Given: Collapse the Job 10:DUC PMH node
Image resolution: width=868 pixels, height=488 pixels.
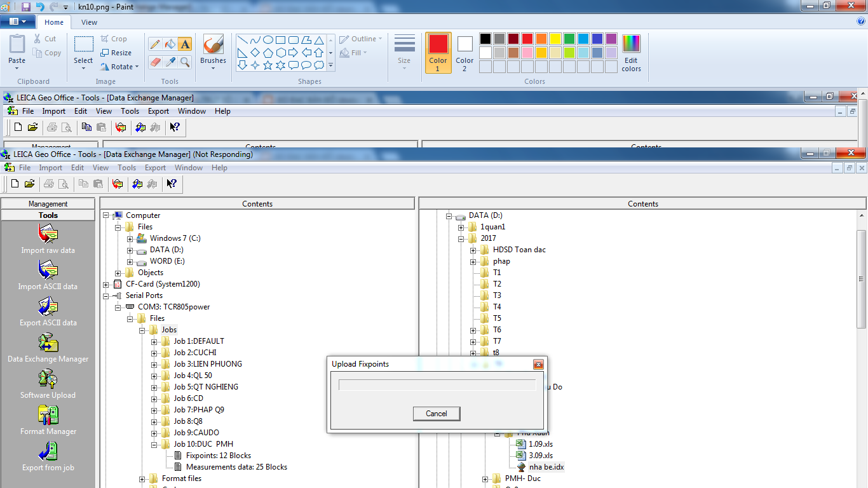Looking at the screenshot, I should pos(154,444).
